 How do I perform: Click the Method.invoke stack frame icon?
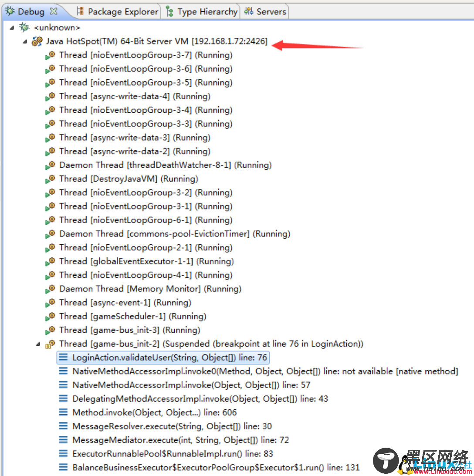(x=63, y=412)
